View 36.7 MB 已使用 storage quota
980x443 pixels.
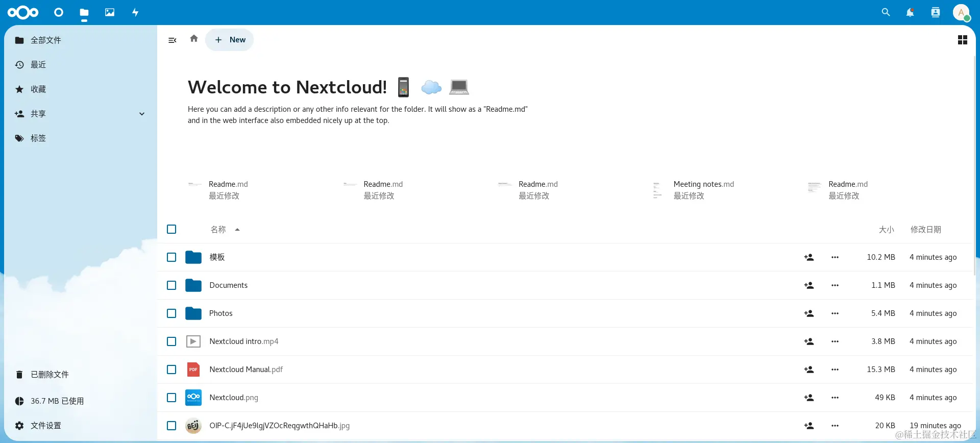81,401
